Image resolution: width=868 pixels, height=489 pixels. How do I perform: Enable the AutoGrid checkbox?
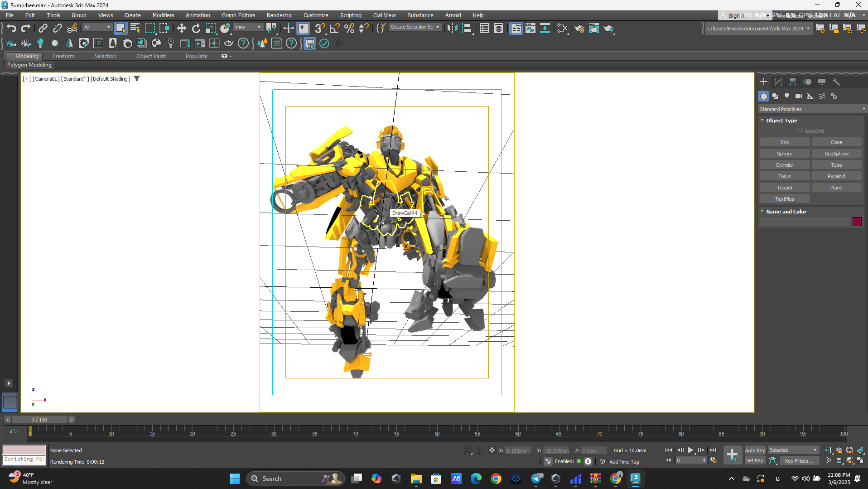coord(800,131)
